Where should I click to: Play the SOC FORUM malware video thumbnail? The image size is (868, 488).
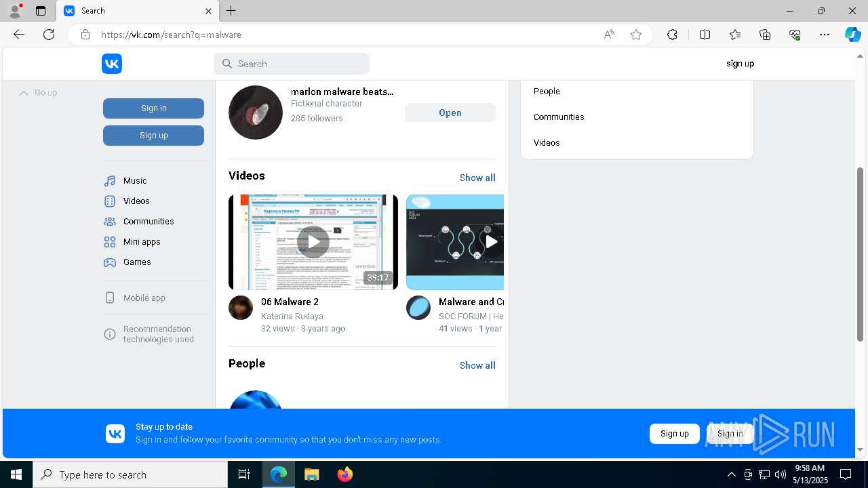click(x=455, y=242)
